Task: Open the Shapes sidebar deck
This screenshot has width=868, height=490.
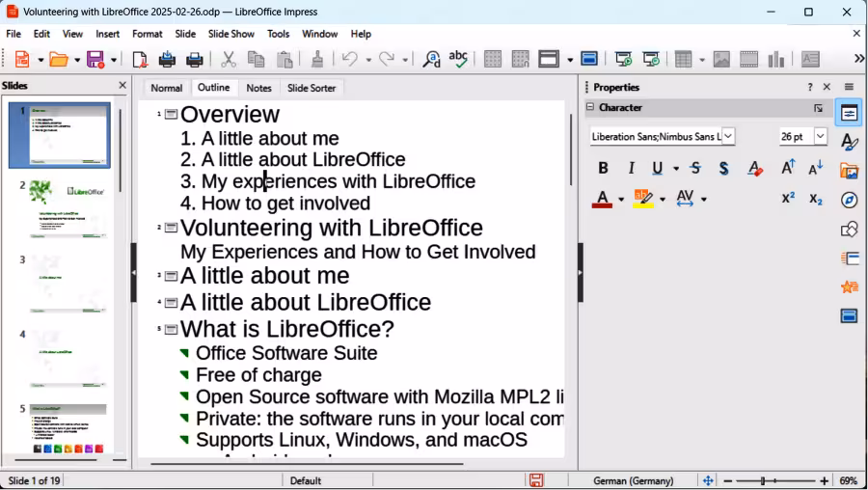Action: click(x=849, y=229)
